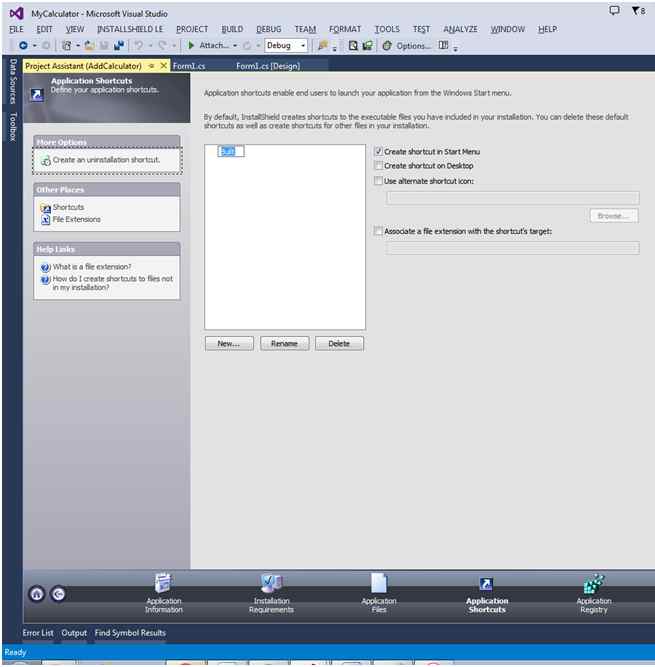Click the find in files toolbar icon
655x667 pixels.
(x=323, y=46)
